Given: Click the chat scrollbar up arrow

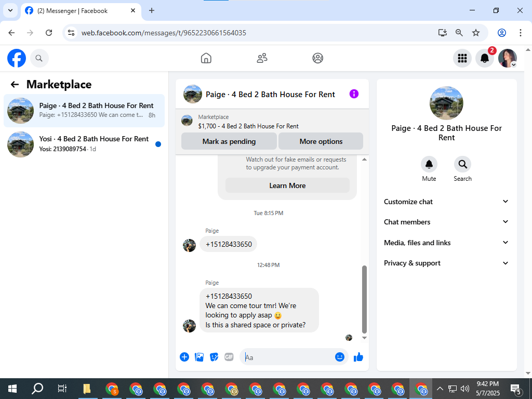Looking at the screenshot, I should pyautogui.click(x=364, y=159).
